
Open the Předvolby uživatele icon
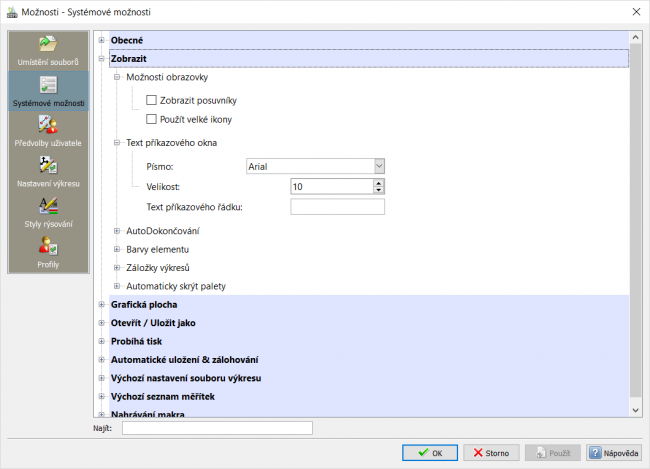pos(48,124)
